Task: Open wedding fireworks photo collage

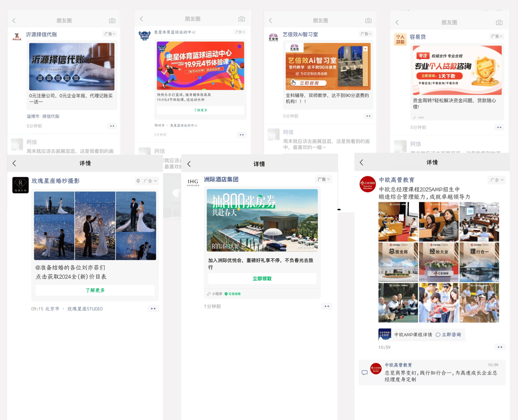Action: [95, 226]
